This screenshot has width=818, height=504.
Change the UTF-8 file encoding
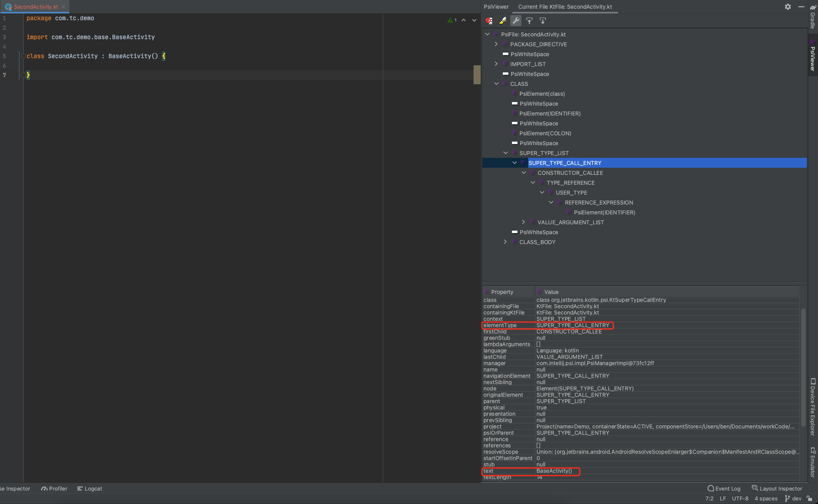(740, 498)
